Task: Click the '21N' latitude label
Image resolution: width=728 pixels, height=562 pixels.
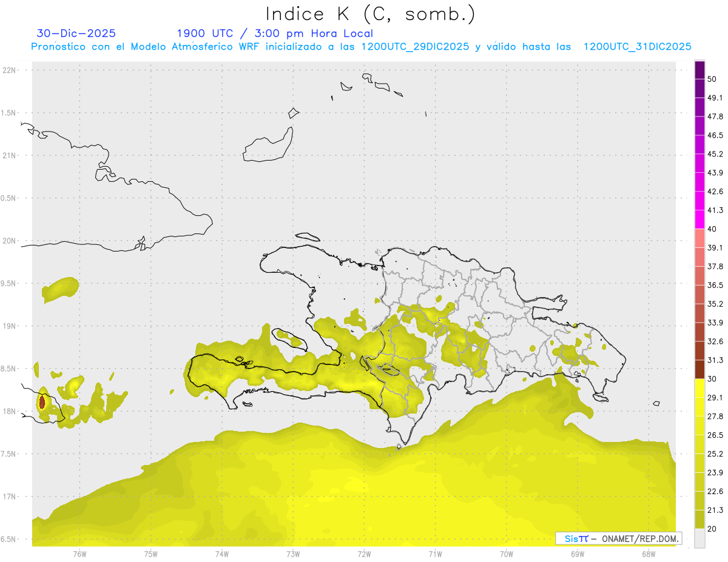Action: click(10, 155)
